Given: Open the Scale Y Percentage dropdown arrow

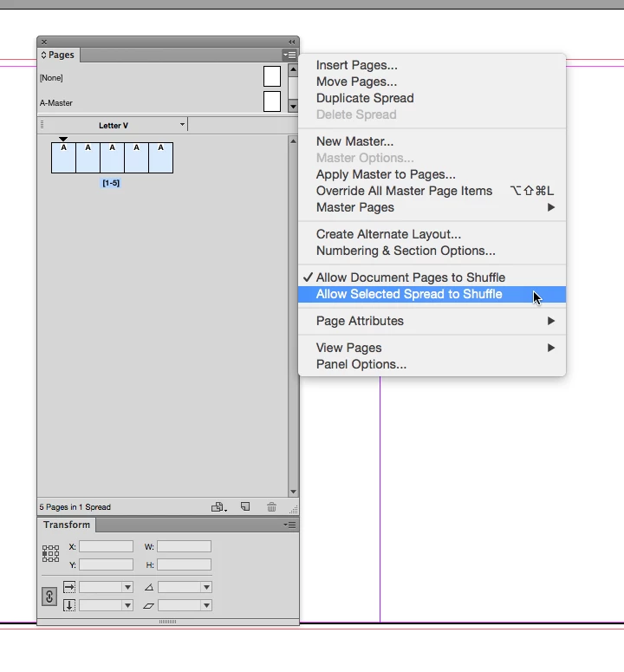Looking at the screenshot, I should (x=127, y=605).
